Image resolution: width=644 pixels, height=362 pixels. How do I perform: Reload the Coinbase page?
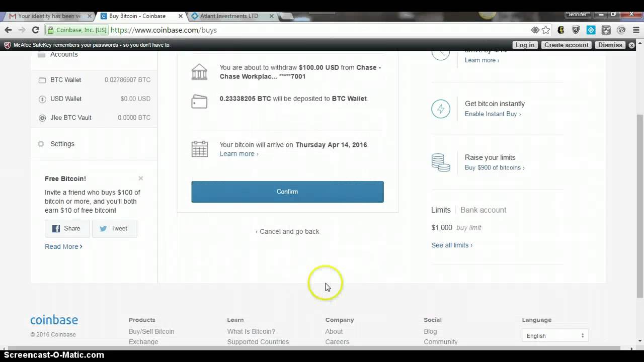35,30
